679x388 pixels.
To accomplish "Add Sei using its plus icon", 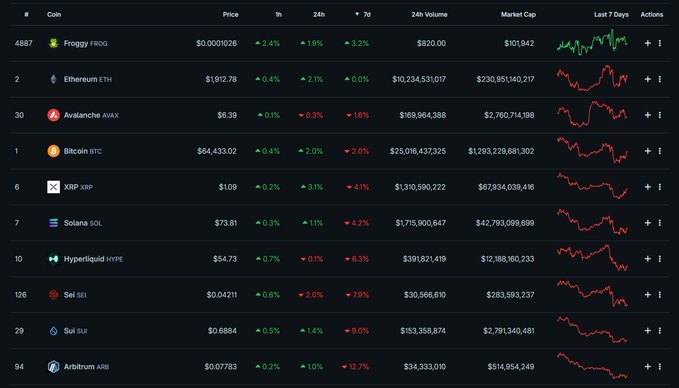I will click(647, 294).
